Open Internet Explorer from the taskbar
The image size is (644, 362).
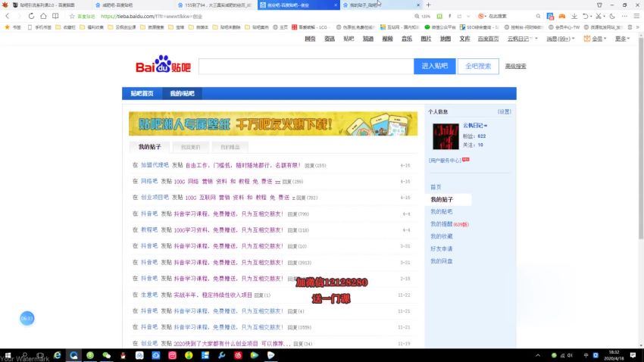(x=57, y=355)
